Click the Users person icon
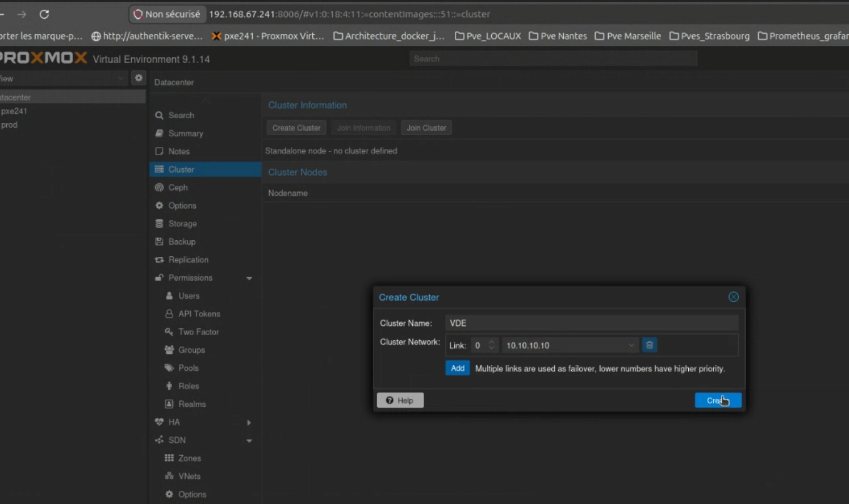 coord(169,296)
